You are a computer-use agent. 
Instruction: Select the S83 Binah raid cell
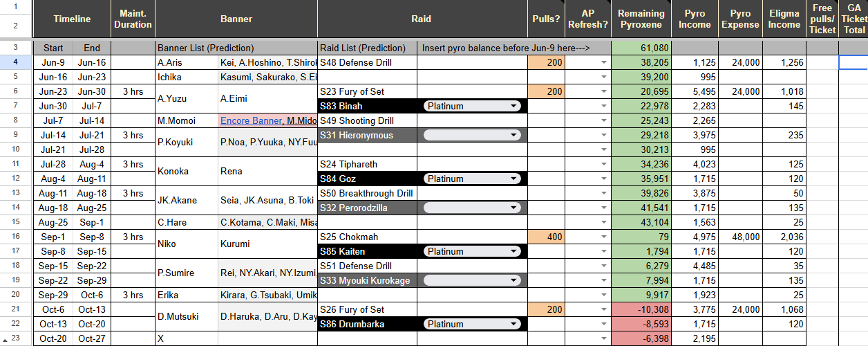tap(367, 106)
